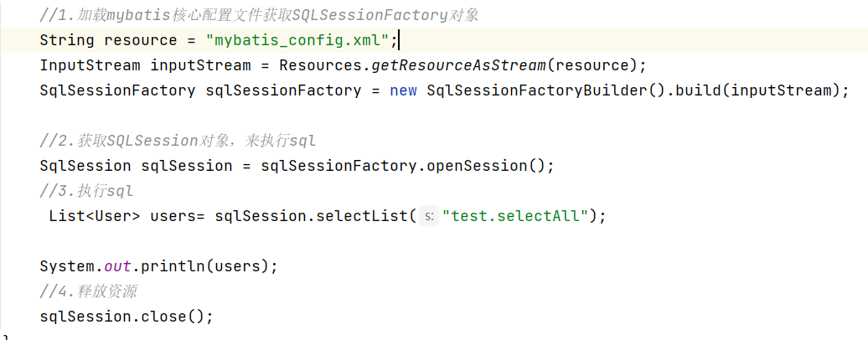Click the "test.selectAll" string
868x340 pixels.
[515, 216]
